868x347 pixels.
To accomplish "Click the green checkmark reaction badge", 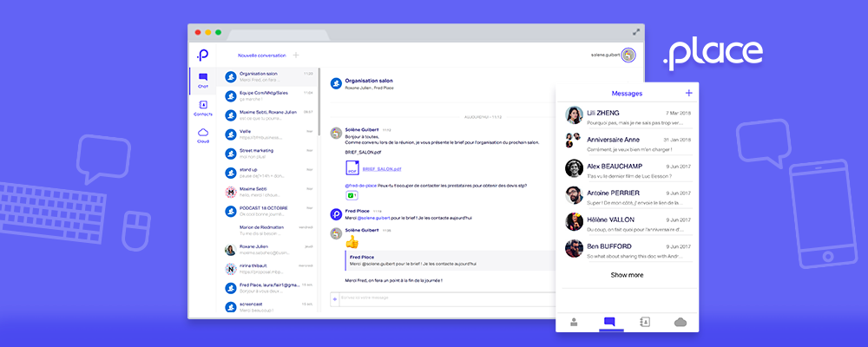I will 352,195.
